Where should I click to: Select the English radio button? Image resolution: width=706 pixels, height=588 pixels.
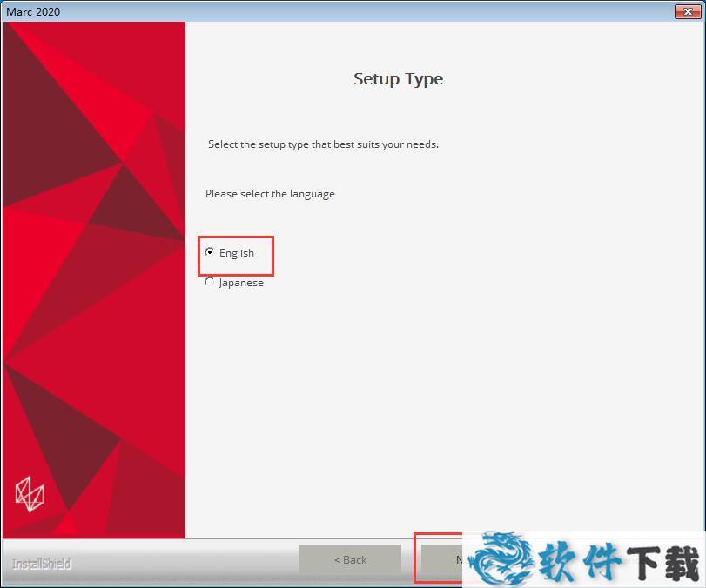tap(209, 252)
